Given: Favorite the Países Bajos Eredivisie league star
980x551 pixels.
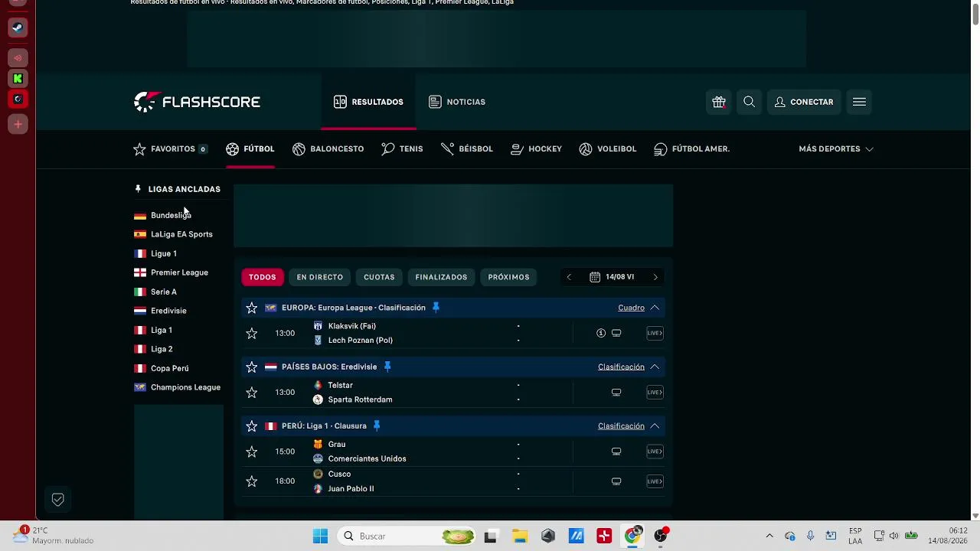Looking at the screenshot, I should point(251,367).
